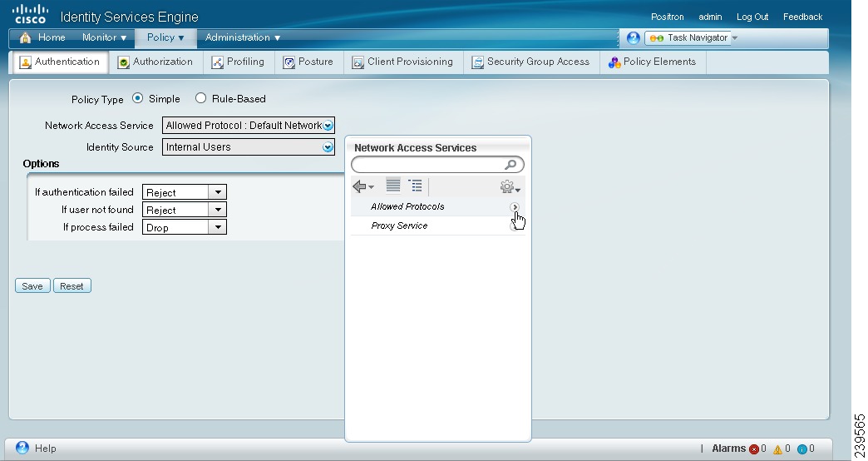This screenshot has height=461, width=868.
Task: Click the Help link at bottom
Action: click(46, 449)
